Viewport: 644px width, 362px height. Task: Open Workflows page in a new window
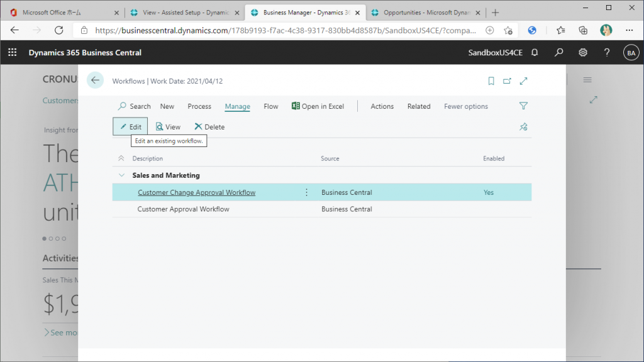[x=508, y=81]
